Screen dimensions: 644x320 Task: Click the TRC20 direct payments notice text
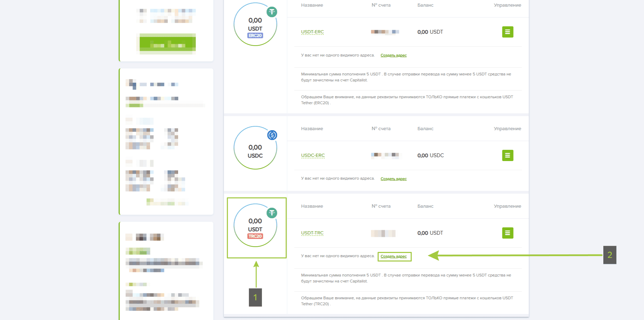click(x=407, y=301)
